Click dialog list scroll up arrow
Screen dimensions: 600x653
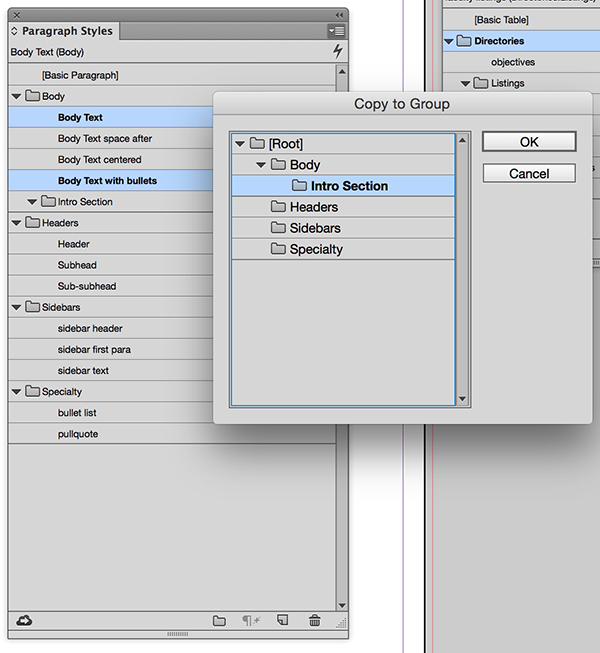click(462, 141)
